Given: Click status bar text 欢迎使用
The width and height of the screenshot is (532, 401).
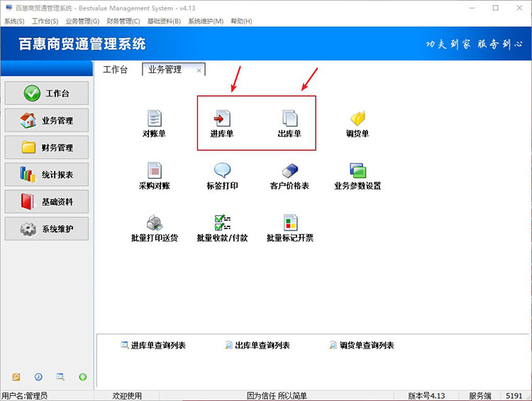Looking at the screenshot, I should [127, 396].
